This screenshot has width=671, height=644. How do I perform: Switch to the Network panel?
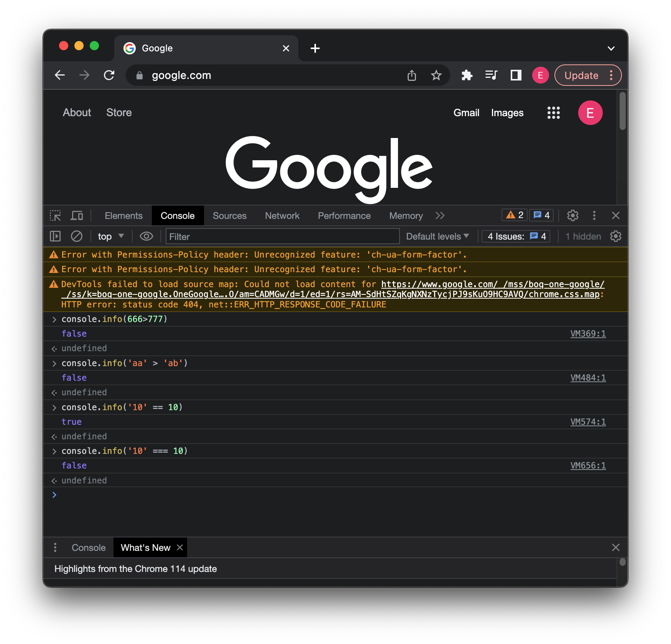coord(282,216)
